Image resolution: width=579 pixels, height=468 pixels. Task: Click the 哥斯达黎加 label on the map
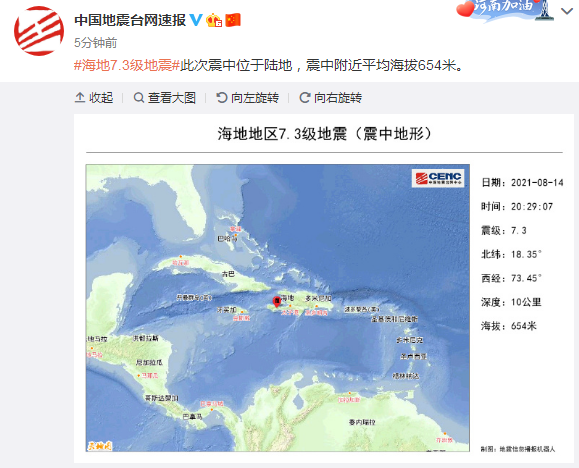[161, 398]
